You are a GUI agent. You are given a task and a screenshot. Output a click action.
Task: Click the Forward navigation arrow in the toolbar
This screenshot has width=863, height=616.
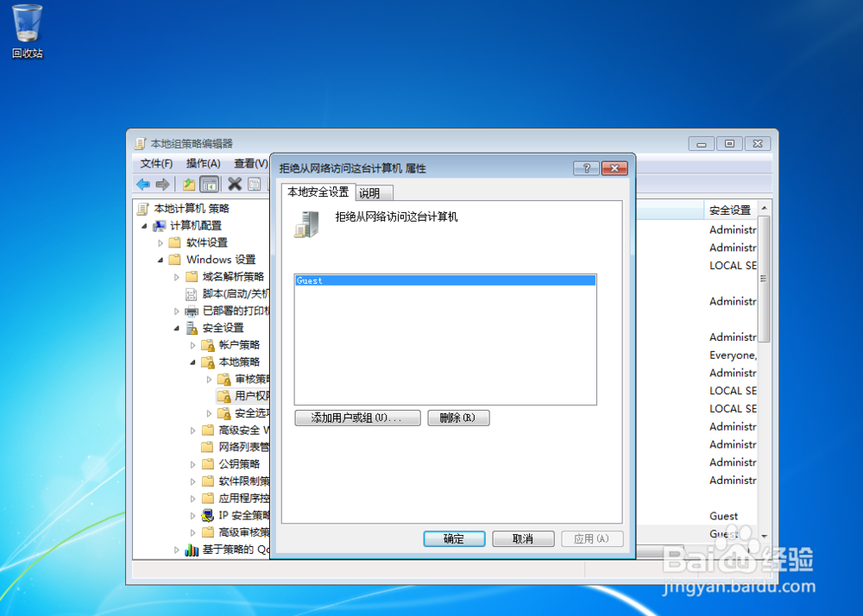point(161,184)
